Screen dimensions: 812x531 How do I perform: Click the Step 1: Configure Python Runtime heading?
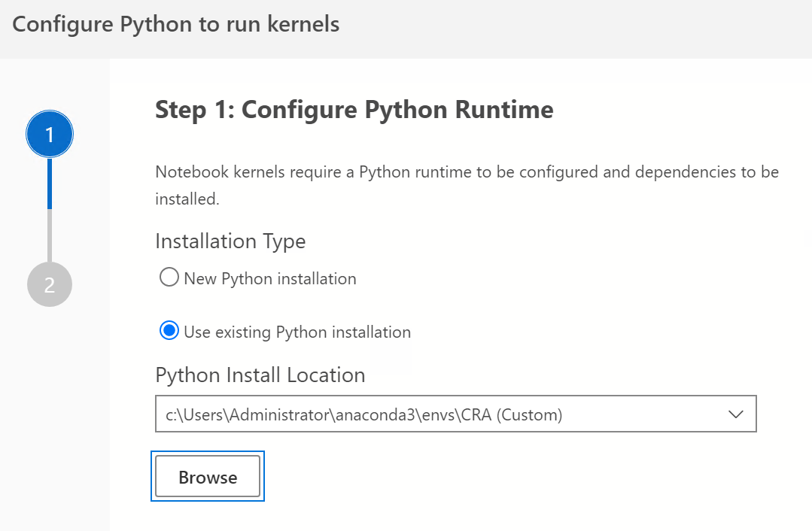354,109
